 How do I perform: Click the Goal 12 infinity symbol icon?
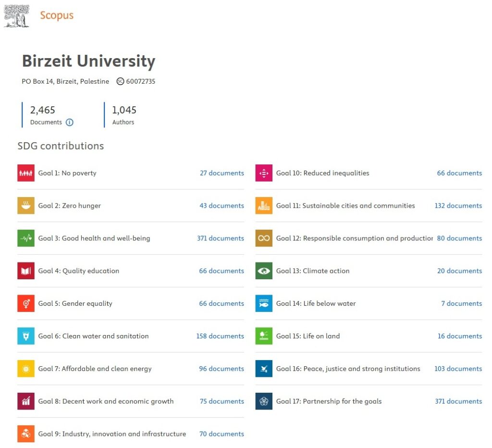(x=264, y=238)
